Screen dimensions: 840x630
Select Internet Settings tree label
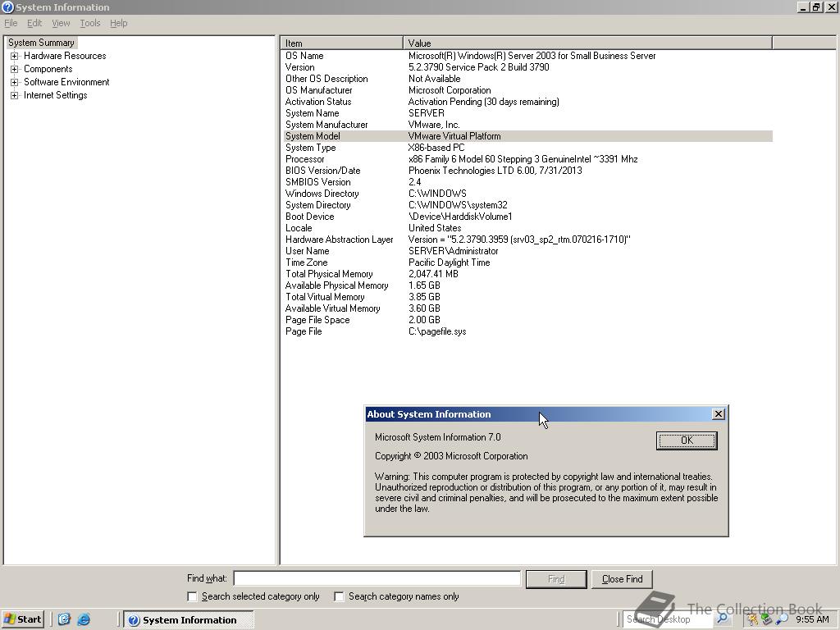click(55, 95)
